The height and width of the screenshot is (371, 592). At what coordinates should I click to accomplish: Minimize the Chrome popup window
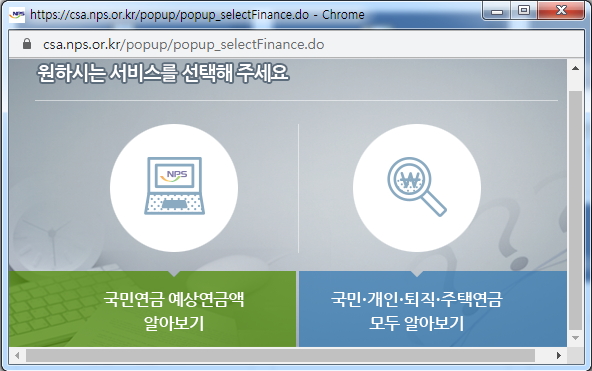(x=497, y=11)
